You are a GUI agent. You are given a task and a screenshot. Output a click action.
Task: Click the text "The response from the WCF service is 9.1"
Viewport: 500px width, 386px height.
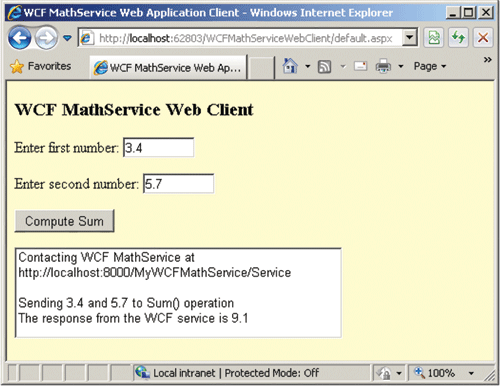(x=133, y=318)
